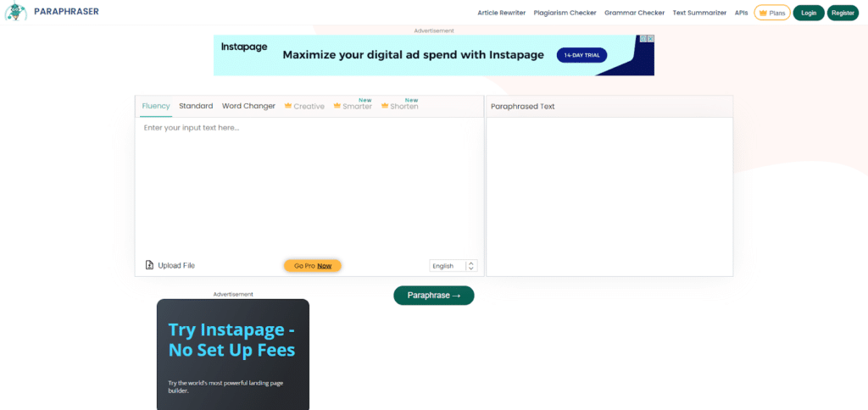Open the Article Rewriter page
Screen dimensions: 868x410
(x=502, y=13)
